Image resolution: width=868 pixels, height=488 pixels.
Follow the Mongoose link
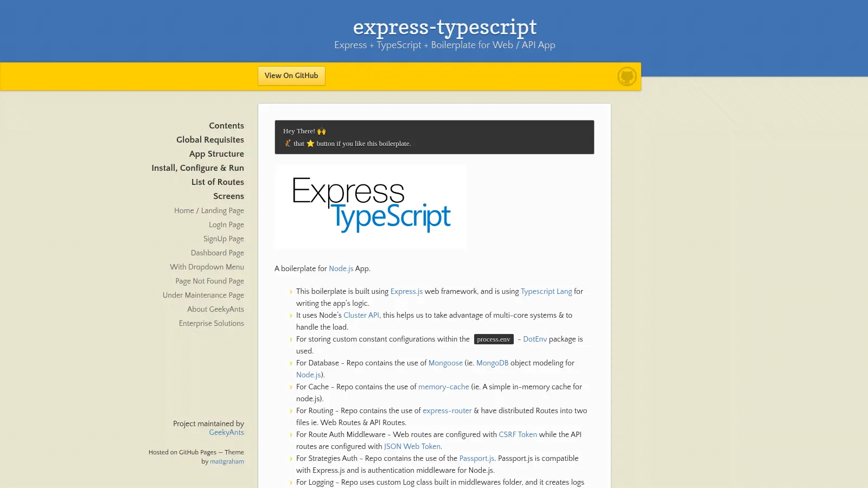coord(445,363)
